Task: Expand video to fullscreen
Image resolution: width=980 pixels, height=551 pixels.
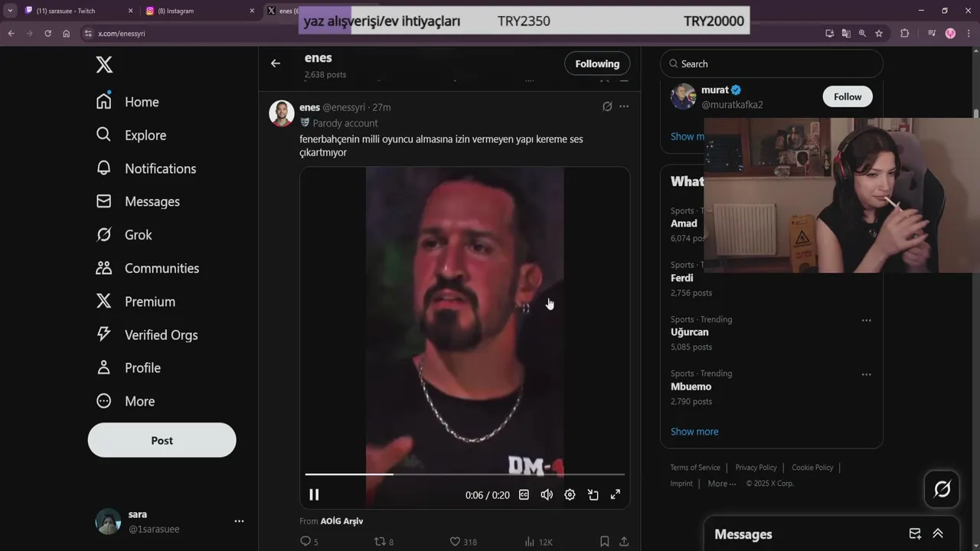Action: coord(616,495)
